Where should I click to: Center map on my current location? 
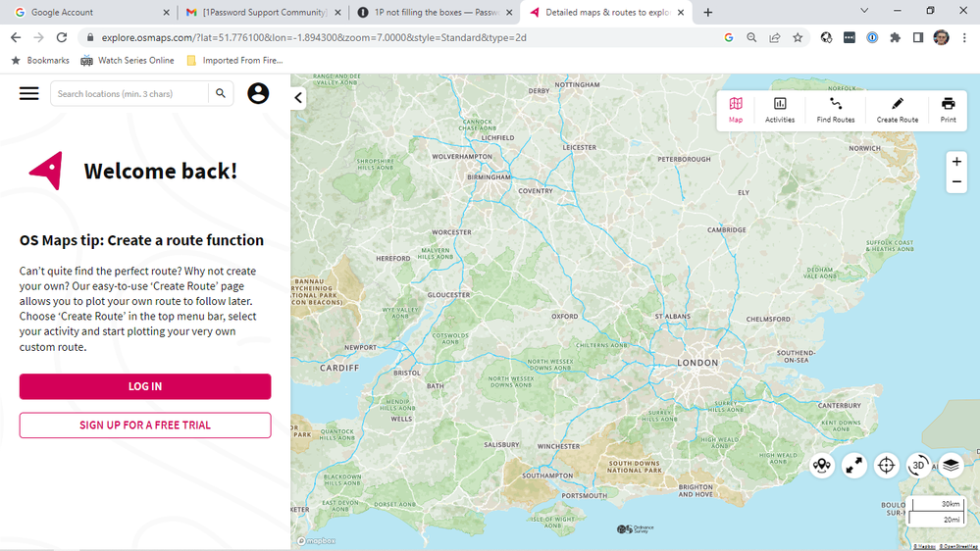point(886,466)
